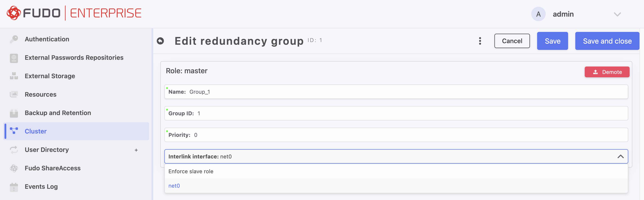Open the admin user menu chevron
Image resolution: width=644 pixels, height=200 pixels.
click(617, 14)
